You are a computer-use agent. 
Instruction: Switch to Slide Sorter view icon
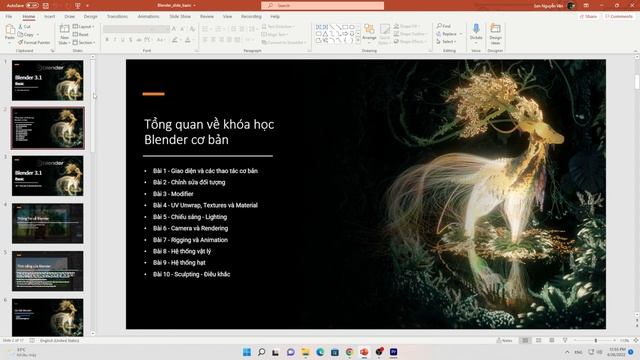tap(538, 340)
